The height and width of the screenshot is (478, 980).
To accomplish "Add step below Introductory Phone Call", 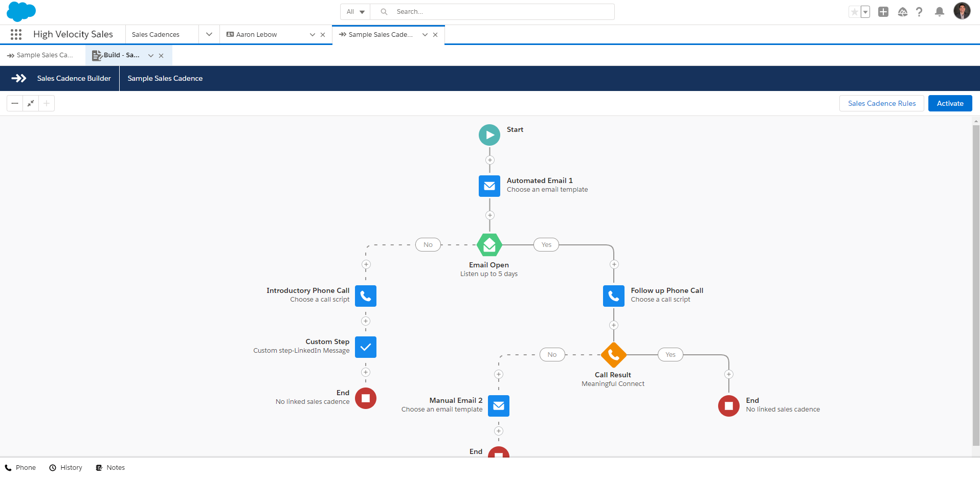I will pyautogui.click(x=366, y=321).
